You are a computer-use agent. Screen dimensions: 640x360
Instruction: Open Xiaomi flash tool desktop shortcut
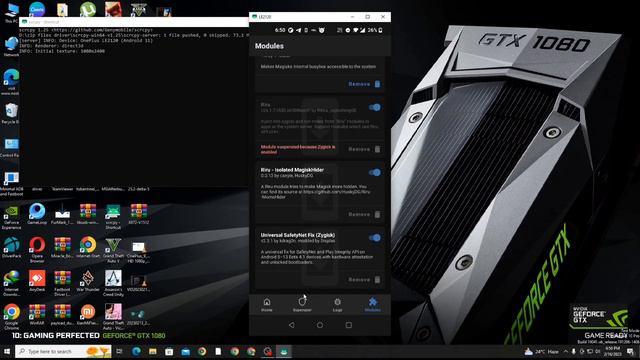click(88, 315)
